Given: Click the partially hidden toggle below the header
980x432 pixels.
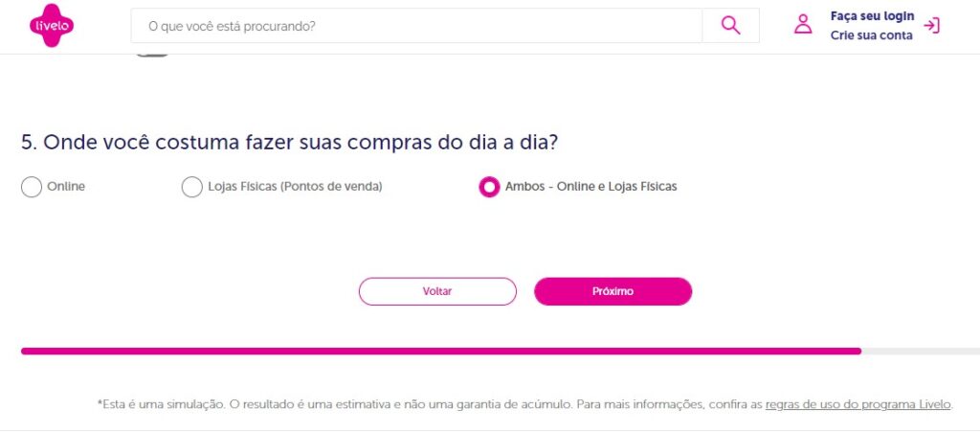Looking at the screenshot, I should (152, 54).
